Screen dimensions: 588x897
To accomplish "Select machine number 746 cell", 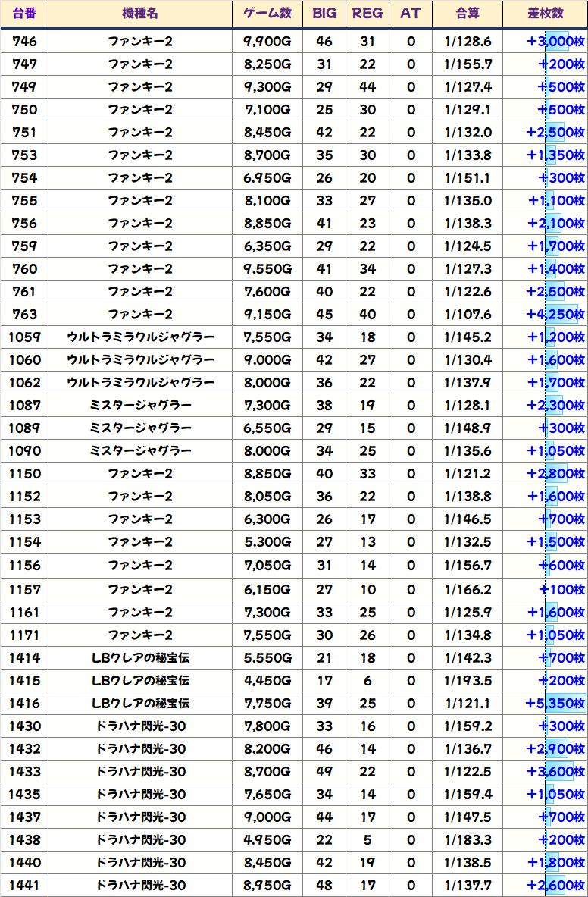I will click(25, 42).
